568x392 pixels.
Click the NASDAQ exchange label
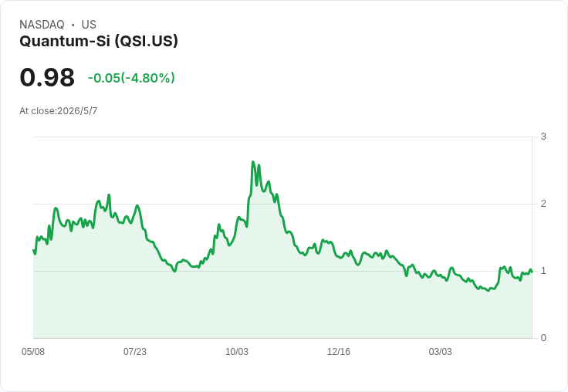pyautogui.click(x=42, y=25)
